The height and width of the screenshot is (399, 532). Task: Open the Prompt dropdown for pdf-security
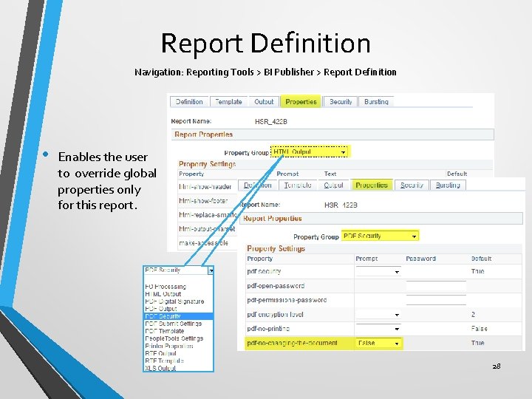point(378,271)
